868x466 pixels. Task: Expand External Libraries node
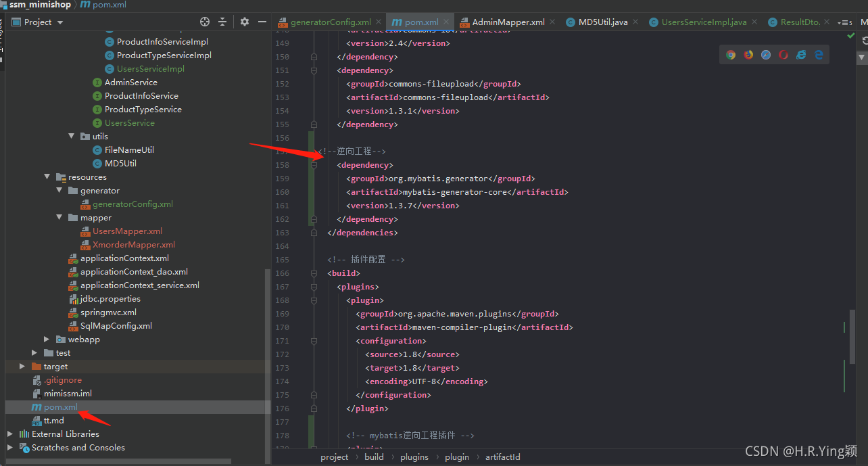tap(10, 434)
